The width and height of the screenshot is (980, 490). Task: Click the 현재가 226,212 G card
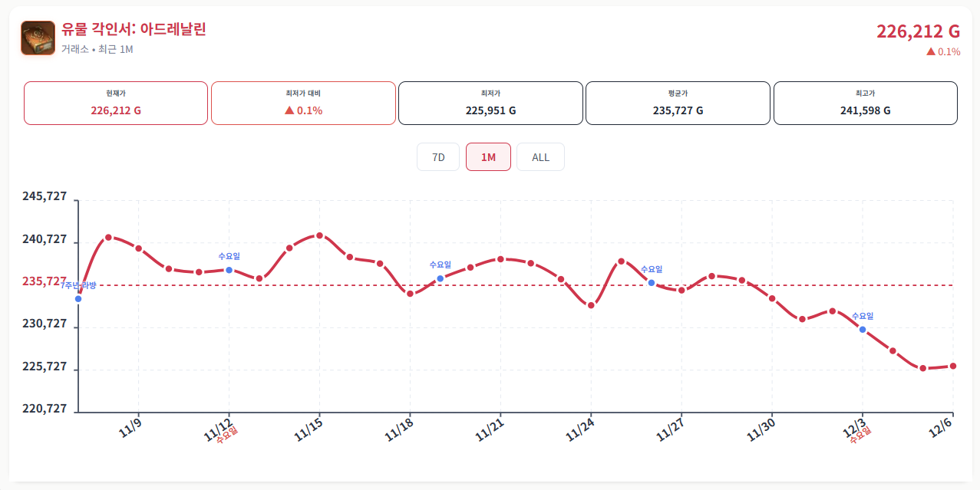[116, 103]
